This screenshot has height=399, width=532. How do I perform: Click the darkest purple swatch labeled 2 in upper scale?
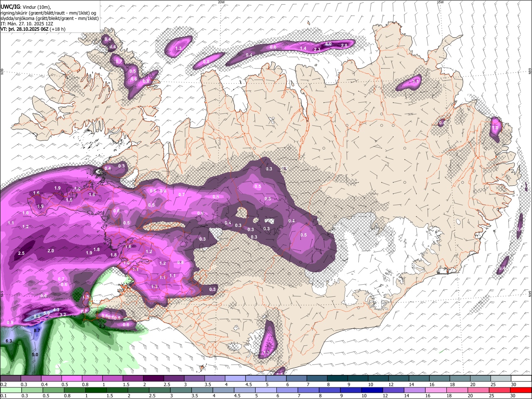(153, 379)
